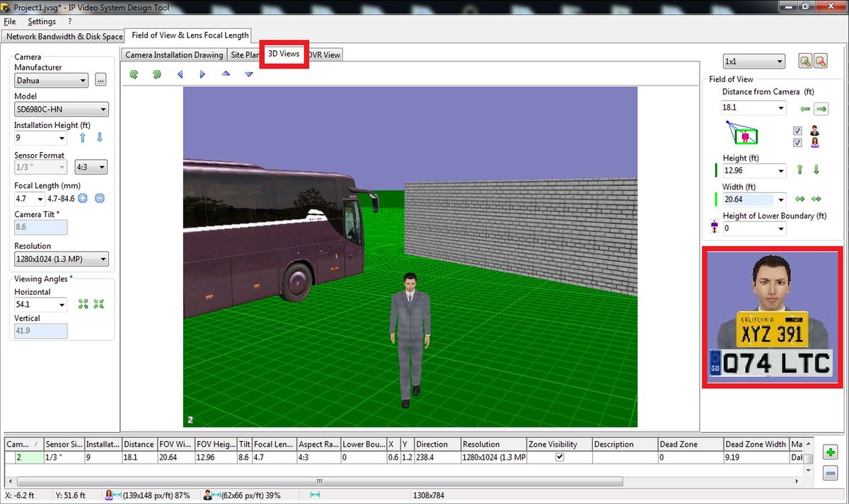Switch to Camera Installation Drawing tab
The width and height of the screenshot is (849, 504).
[174, 55]
